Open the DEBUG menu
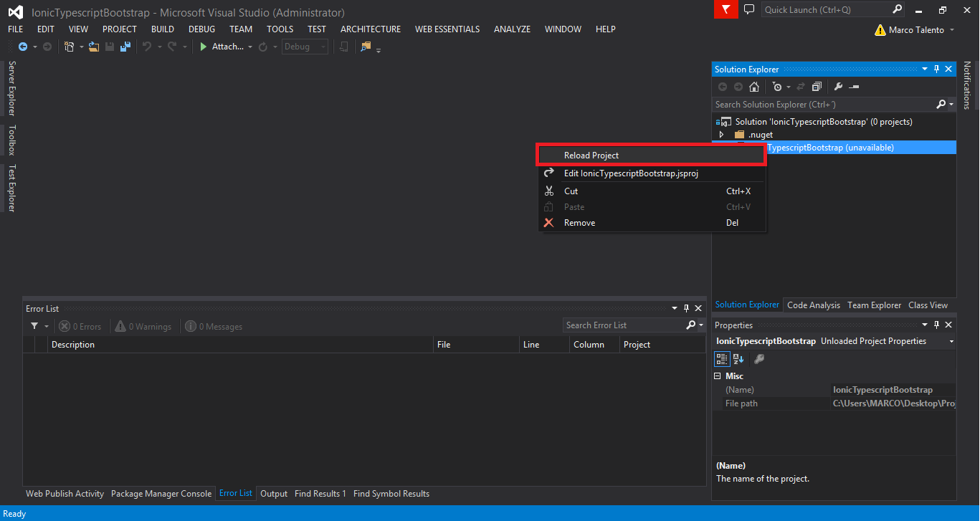Image resolution: width=980 pixels, height=521 pixels. [x=201, y=29]
